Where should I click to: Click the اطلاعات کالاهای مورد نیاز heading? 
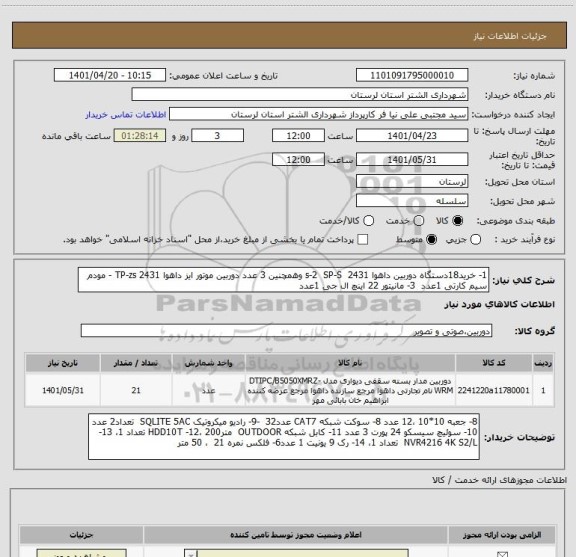[499, 305]
